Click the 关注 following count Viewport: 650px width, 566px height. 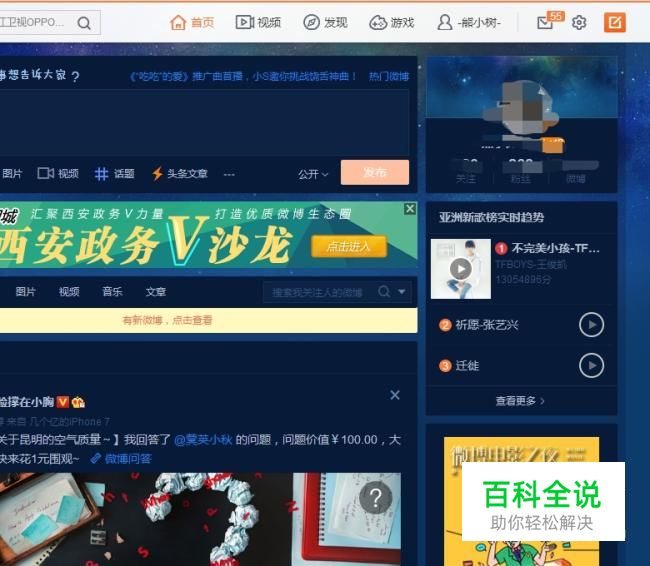tap(466, 171)
